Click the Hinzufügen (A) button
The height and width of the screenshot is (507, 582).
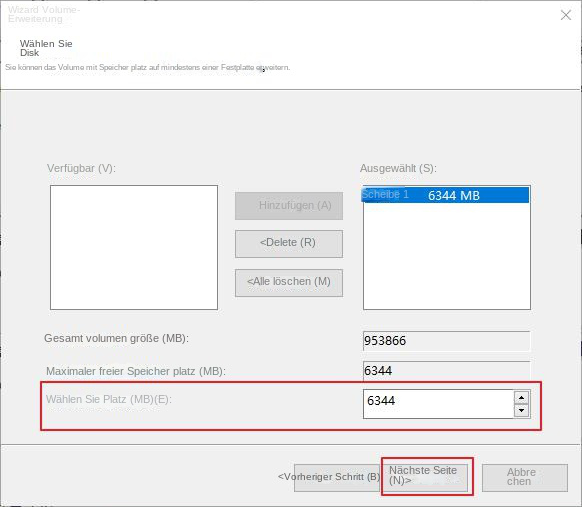click(289, 206)
